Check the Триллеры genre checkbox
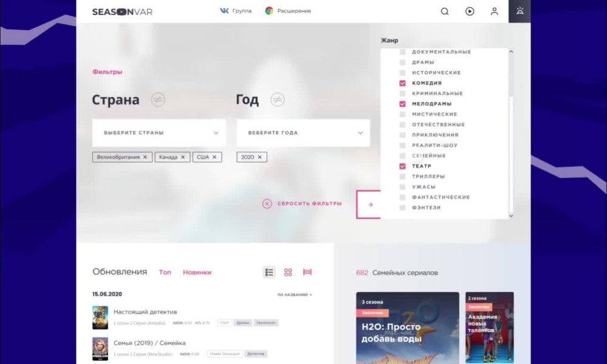The width and height of the screenshot is (607, 364). [402, 177]
